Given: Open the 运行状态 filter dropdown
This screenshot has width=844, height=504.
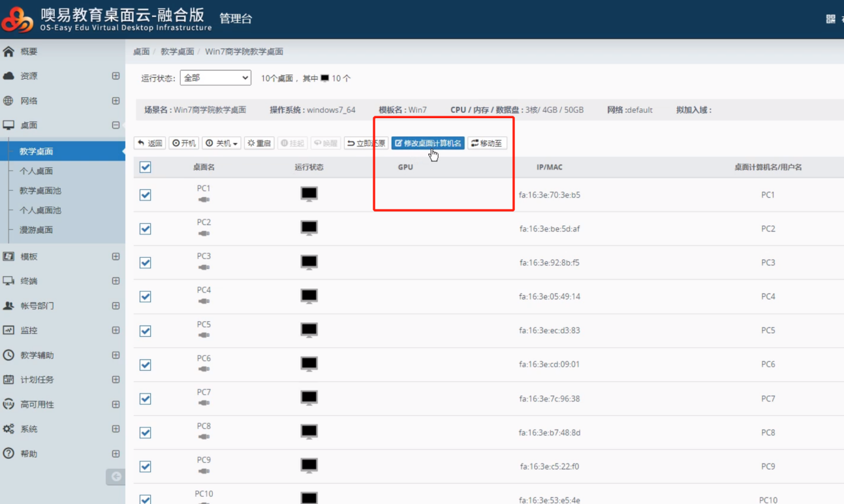Looking at the screenshot, I should [215, 78].
